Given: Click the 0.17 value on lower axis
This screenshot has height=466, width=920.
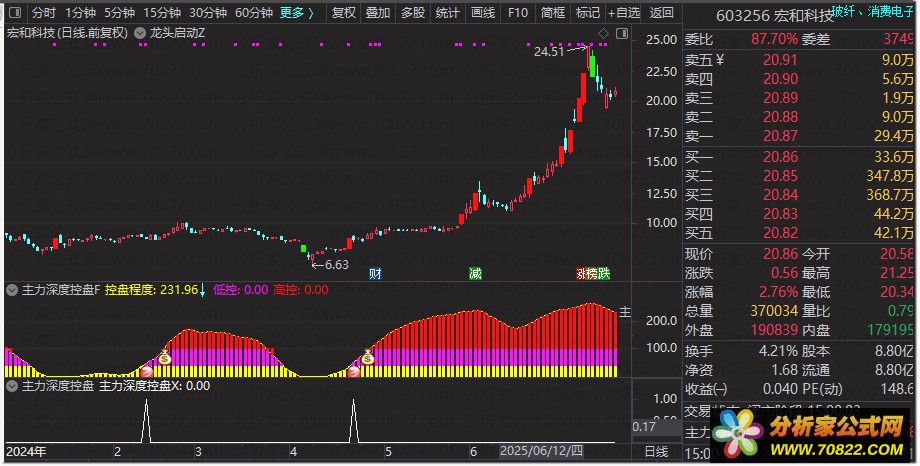Looking at the screenshot, I should pos(644,427).
